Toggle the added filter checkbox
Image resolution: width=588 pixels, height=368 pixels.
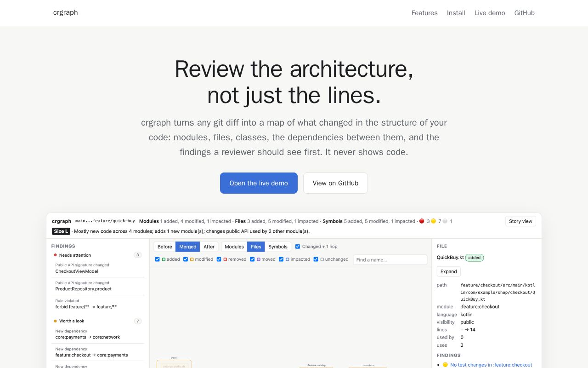pos(158,259)
